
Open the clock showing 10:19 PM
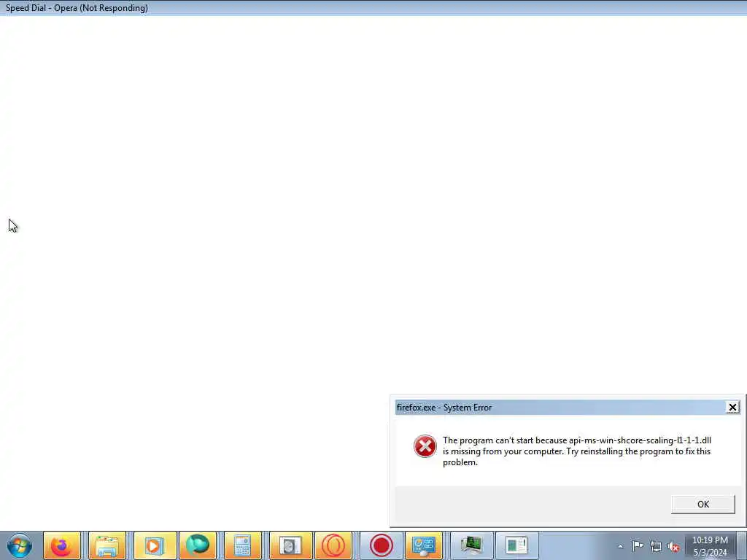[x=710, y=546]
